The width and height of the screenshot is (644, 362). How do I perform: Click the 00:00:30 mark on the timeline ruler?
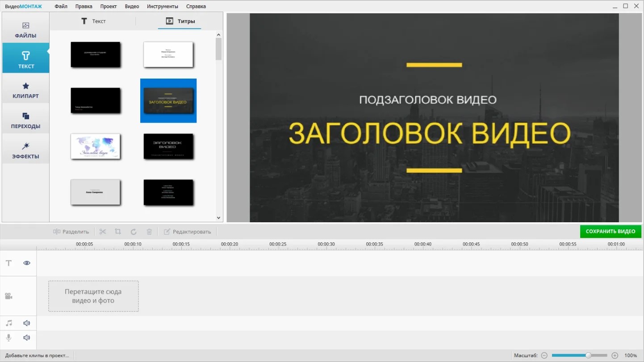click(326, 244)
